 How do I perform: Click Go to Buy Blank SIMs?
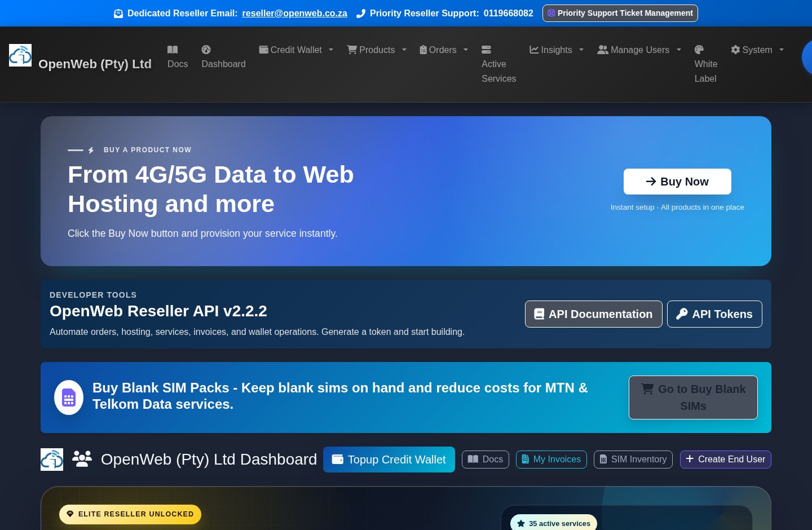click(x=693, y=397)
